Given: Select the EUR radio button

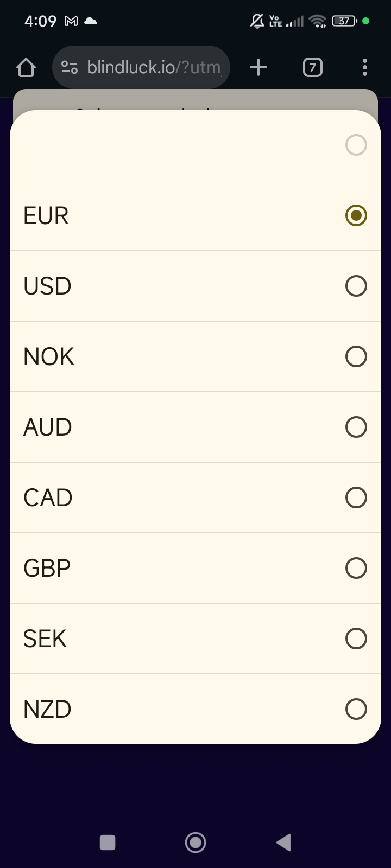Looking at the screenshot, I should click(x=356, y=215).
